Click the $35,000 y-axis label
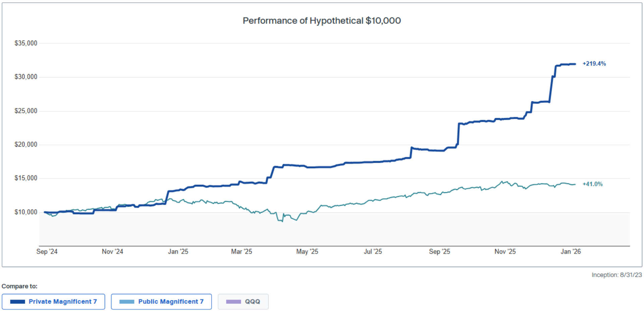 point(26,43)
